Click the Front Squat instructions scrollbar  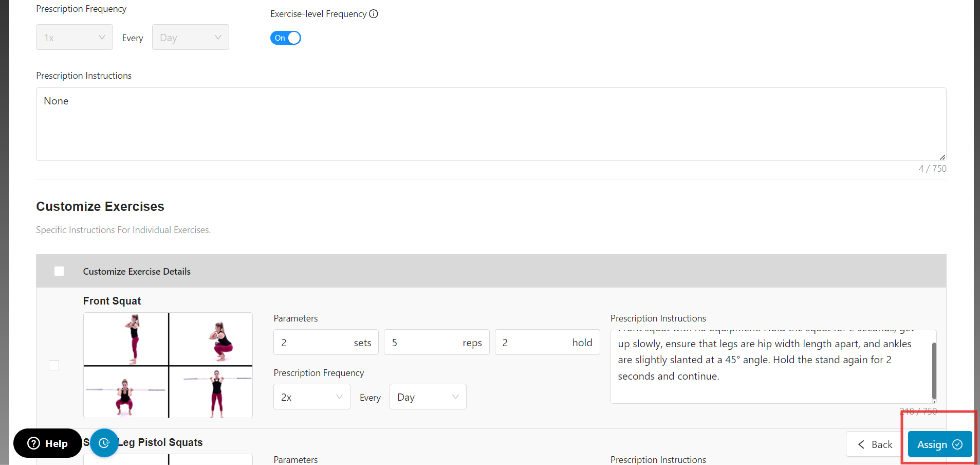coord(934,370)
